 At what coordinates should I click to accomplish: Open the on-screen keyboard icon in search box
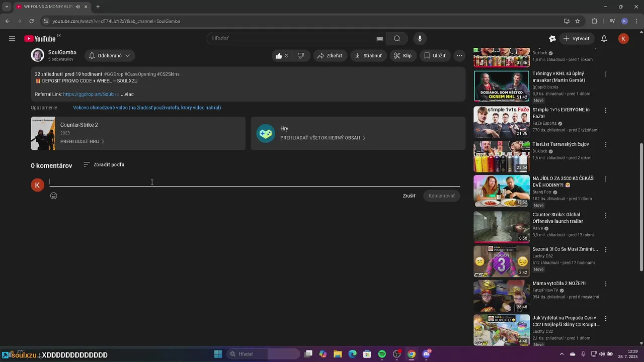[380, 39]
